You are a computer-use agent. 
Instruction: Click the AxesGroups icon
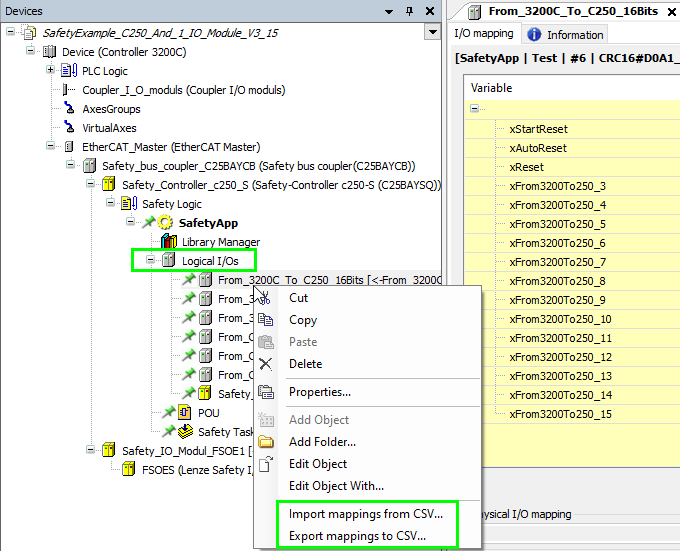point(69,108)
